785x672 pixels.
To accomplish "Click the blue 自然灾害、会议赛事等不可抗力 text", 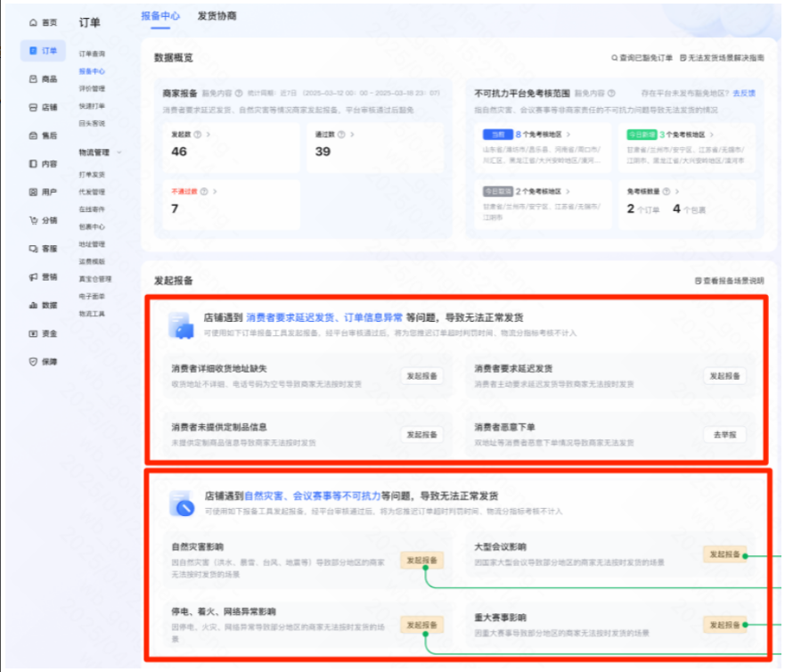I will click(x=313, y=496).
